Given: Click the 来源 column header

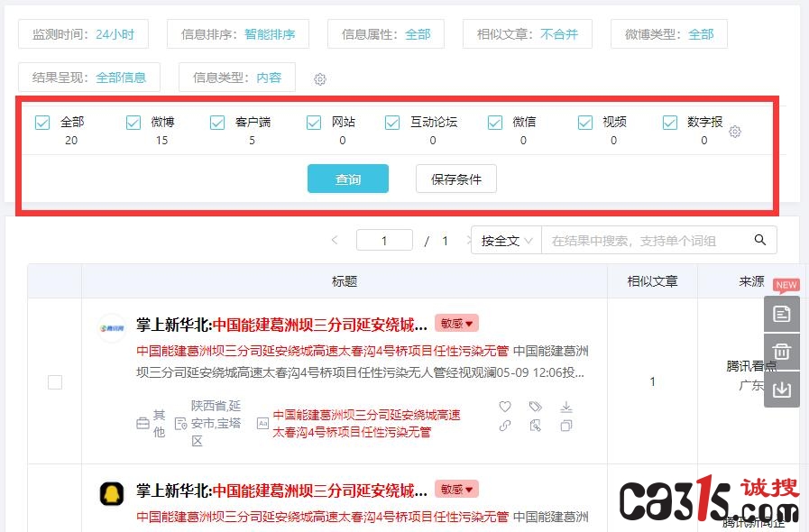Looking at the screenshot, I should (x=751, y=281).
